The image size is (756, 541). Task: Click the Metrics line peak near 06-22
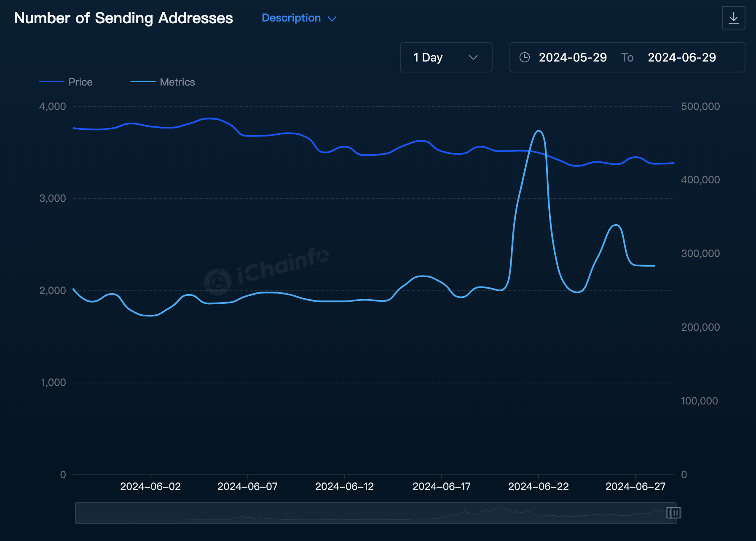(539, 131)
